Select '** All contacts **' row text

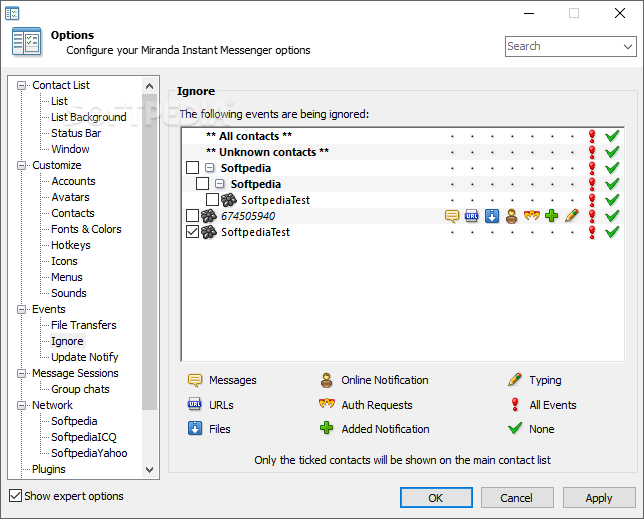249,136
